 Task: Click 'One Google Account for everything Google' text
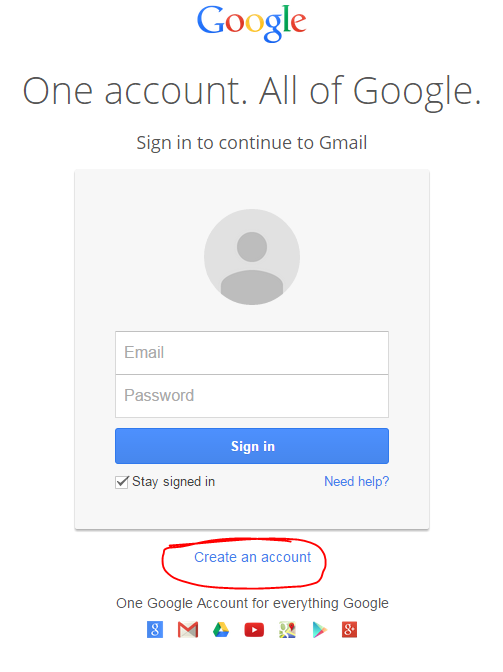click(252, 603)
